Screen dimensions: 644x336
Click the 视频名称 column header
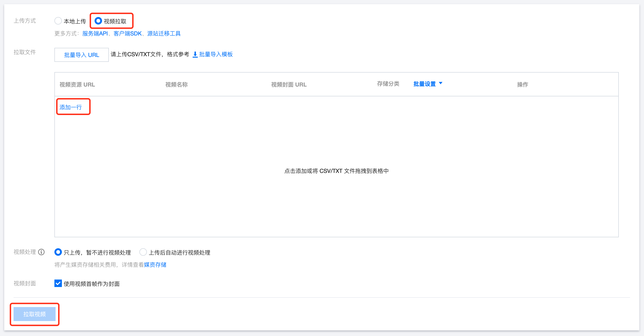pos(176,84)
